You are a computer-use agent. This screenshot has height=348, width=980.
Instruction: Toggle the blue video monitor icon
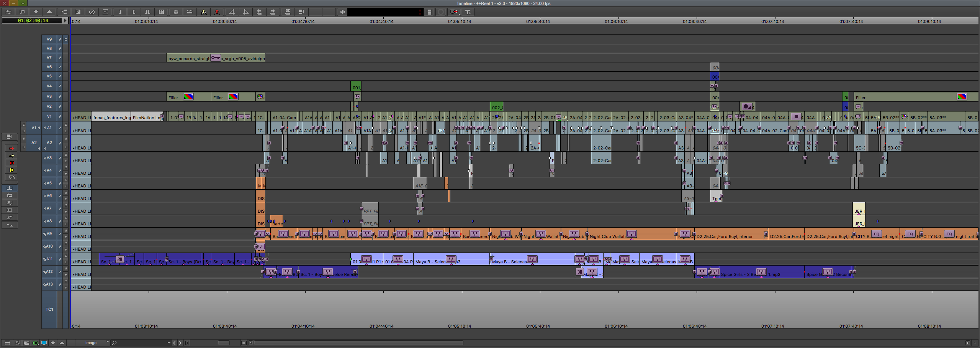44,343
